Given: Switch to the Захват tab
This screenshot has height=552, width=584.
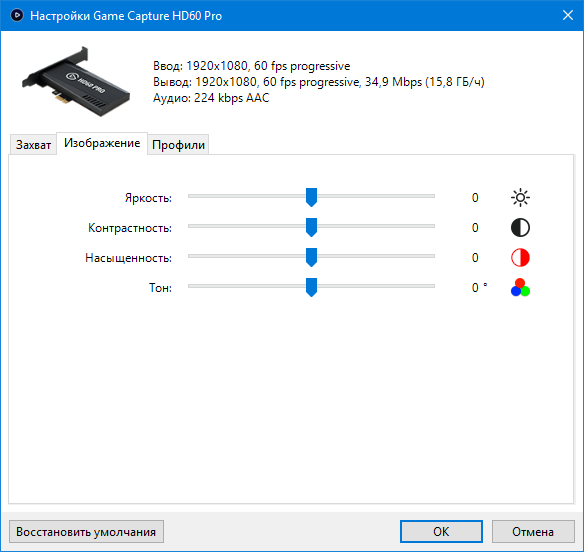Looking at the screenshot, I should [33, 145].
